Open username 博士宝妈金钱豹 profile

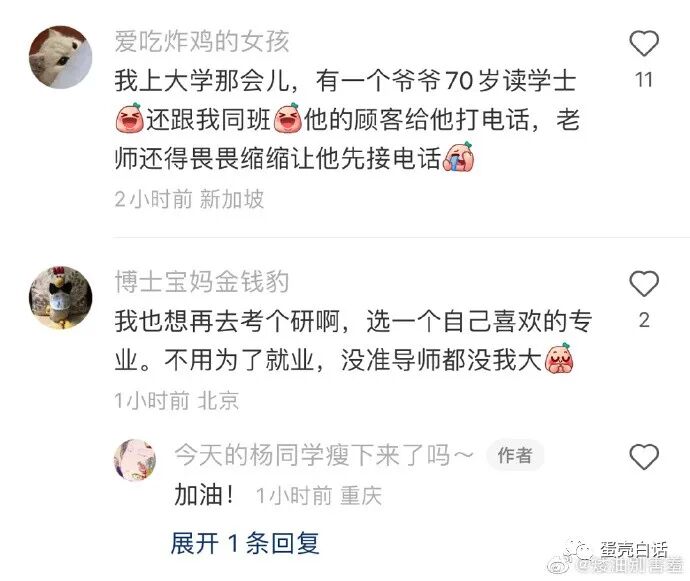(202, 282)
